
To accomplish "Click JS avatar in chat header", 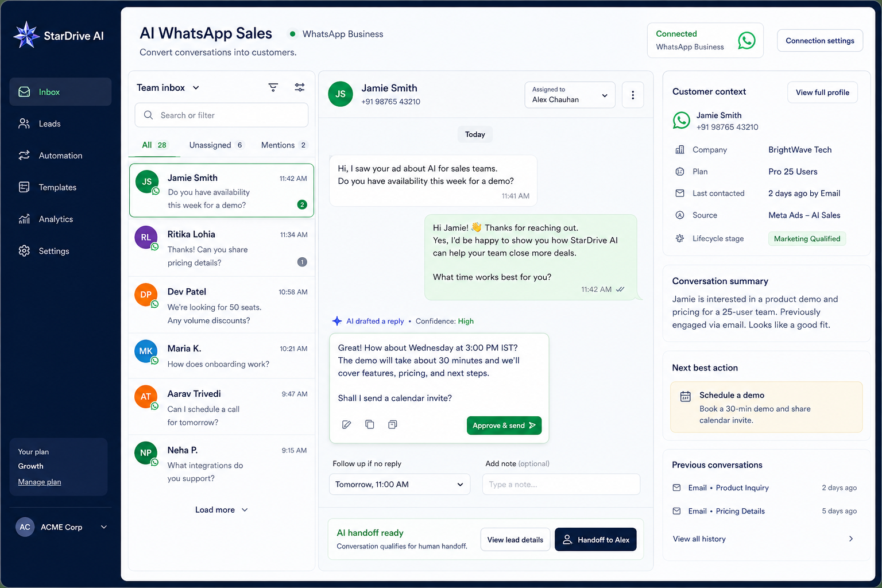I will click(x=341, y=94).
